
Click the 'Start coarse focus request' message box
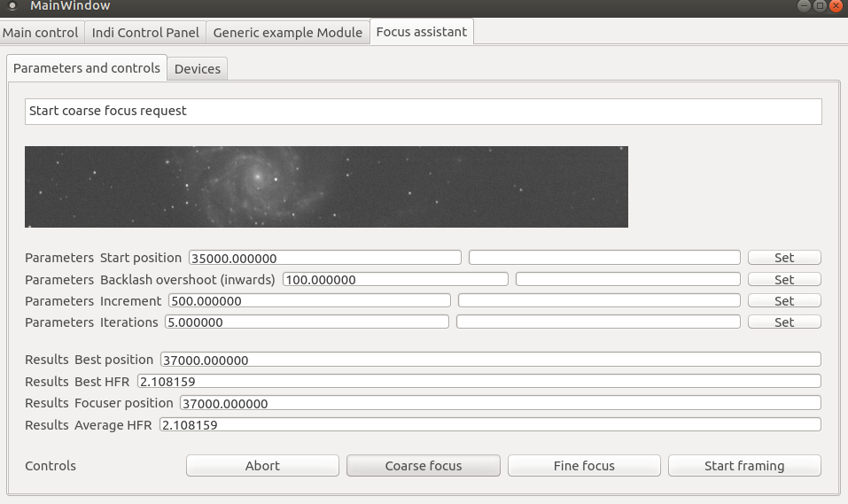point(424,112)
